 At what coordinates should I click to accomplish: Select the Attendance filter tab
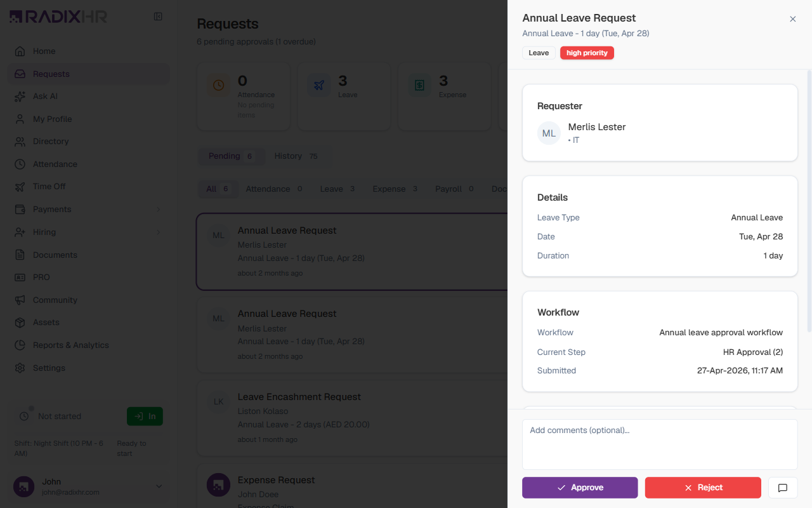(x=274, y=189)
